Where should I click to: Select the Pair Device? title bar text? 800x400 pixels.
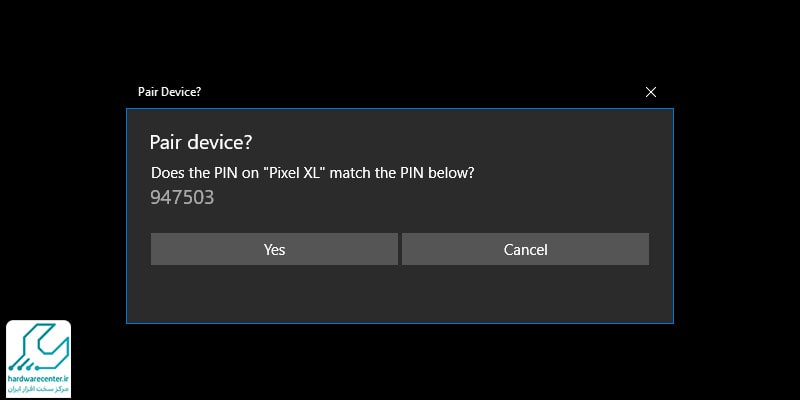tap(169, 92)
